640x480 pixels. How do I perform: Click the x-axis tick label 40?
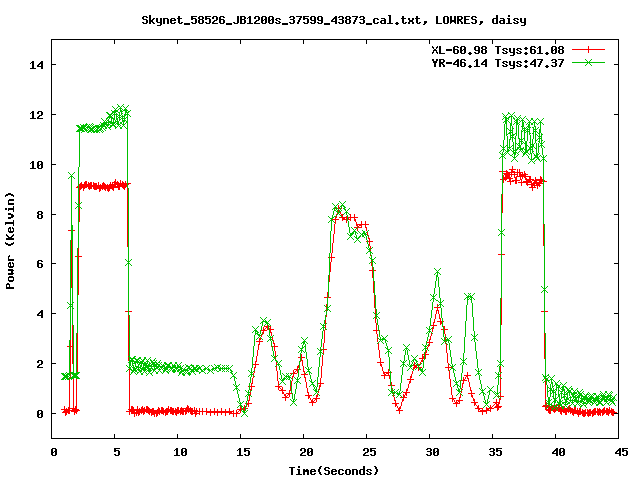(x=558, y=452)
